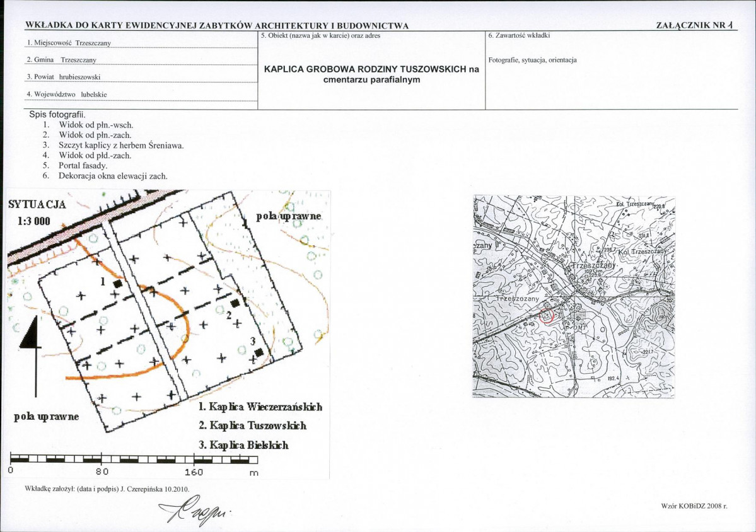Click the '80' scale bar value
756x532 pixels.
coord(102,472)
